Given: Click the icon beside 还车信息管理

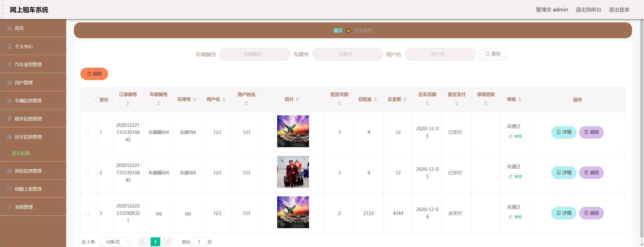Looking at the screenshot, I should (x=9, y=137).
